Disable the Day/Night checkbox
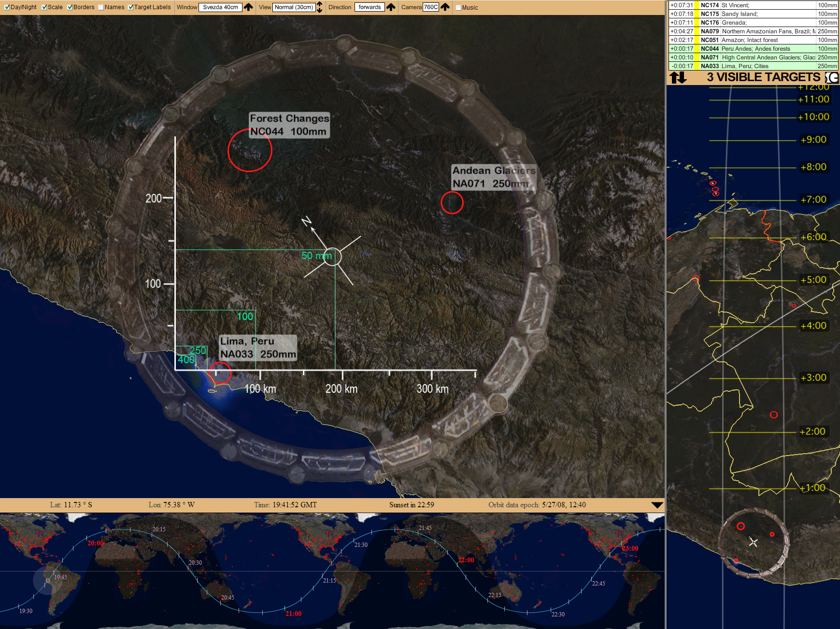Image resolution: width=840 pixels, height=629 pixels. point(7,7)
